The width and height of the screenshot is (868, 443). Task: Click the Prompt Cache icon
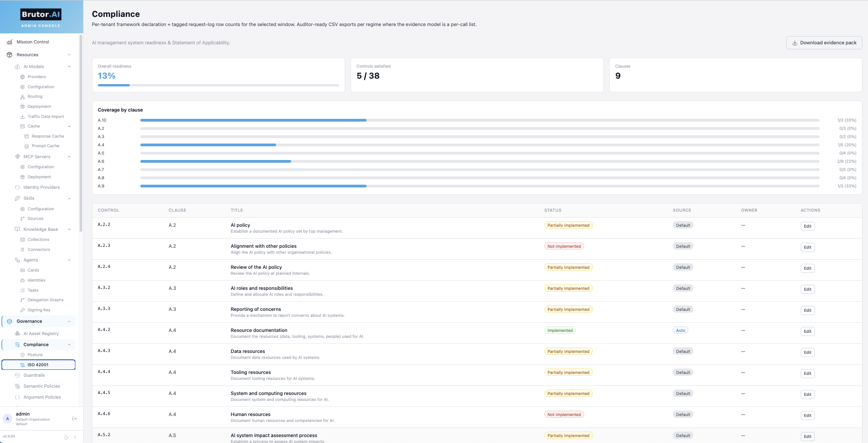(27, 146)
